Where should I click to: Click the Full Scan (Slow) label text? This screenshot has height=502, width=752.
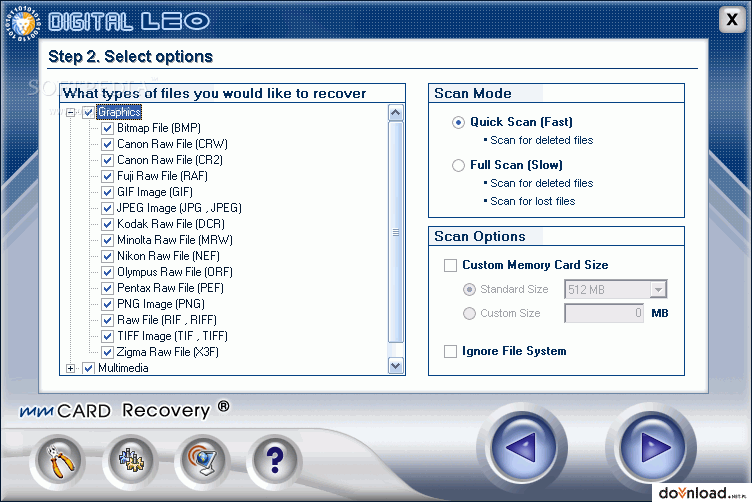[x=517, y=165]
